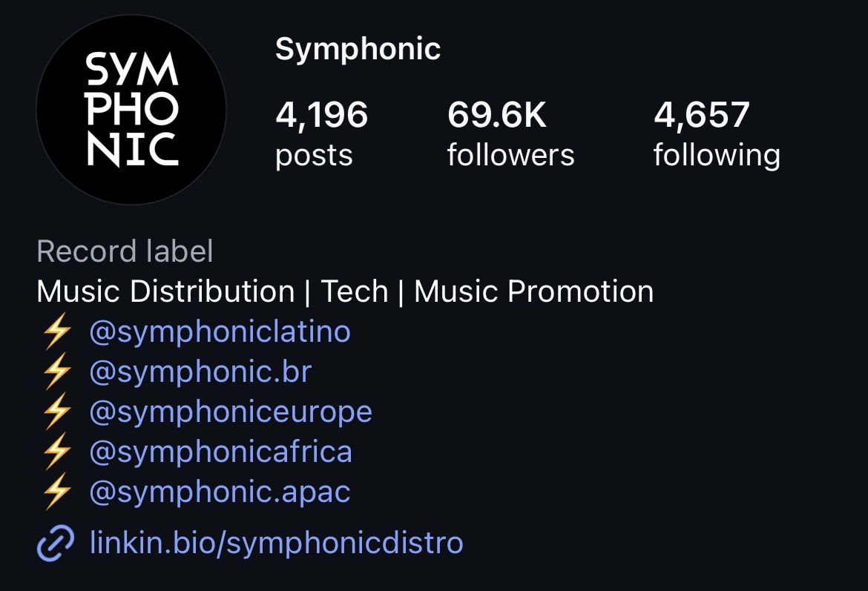Tap lightning bolt next to @symphoniceurope
The height and width of the screenshot is (591, 868).
(x=56, y=412)
